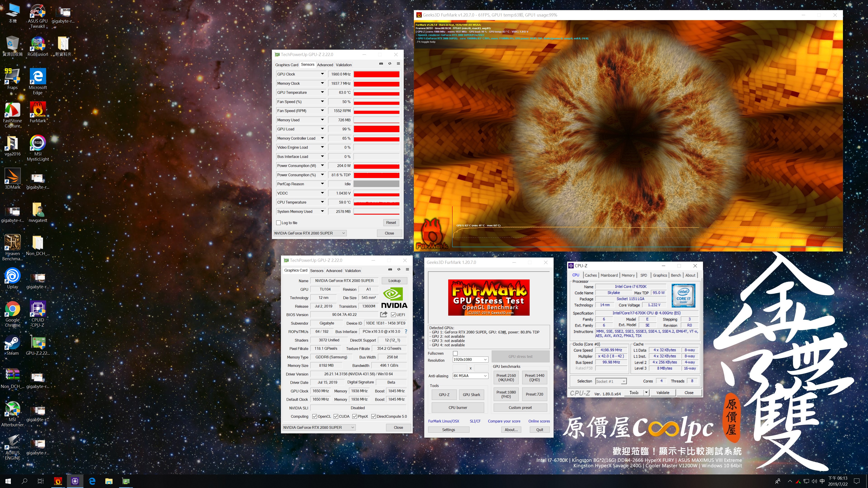Open the Anti-aliasing 8X MSAA dropdown
868x488 pixels.
tap(470, 376)
